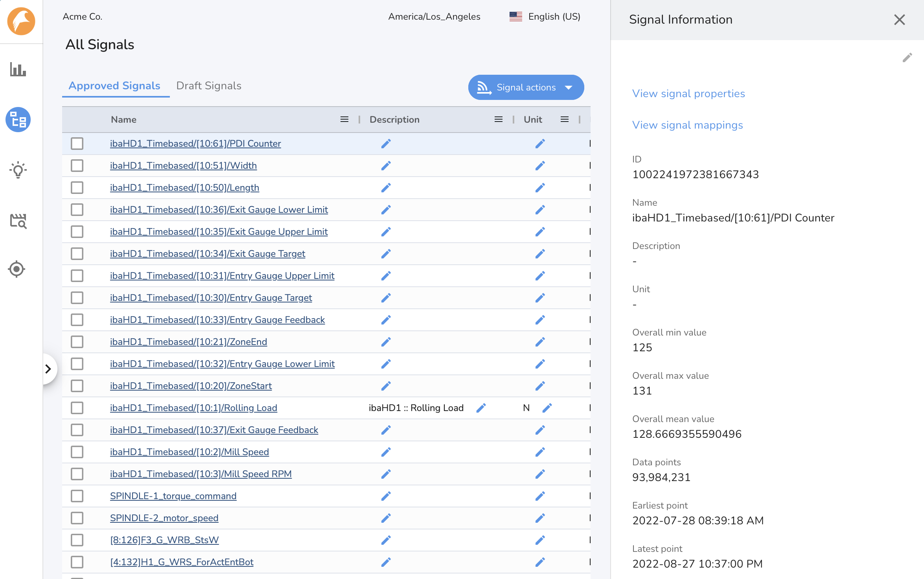Expand the collapsed sidebar with chevron
Viewport: 924px width, 579px height.
point(48,369)
